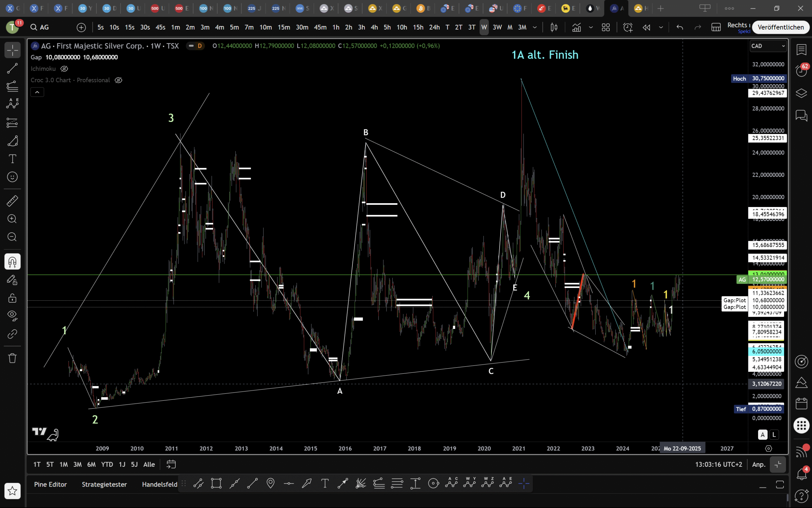The image size is (812, 508).
Task: Select the Text tool in left toolbar
Action: click(12, 159)
